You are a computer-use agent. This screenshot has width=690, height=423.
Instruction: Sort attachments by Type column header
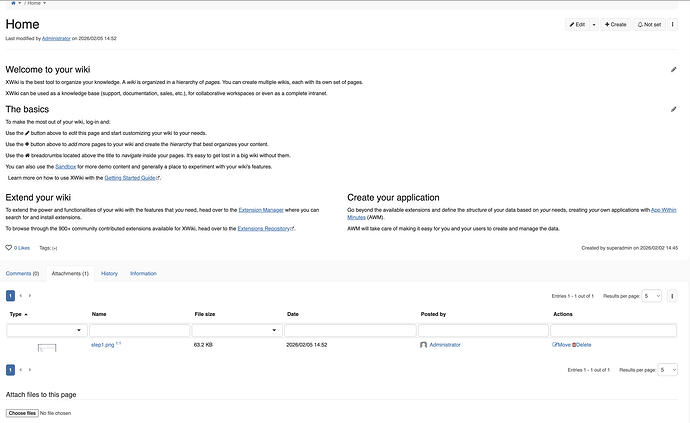click(x=18, y=314)
